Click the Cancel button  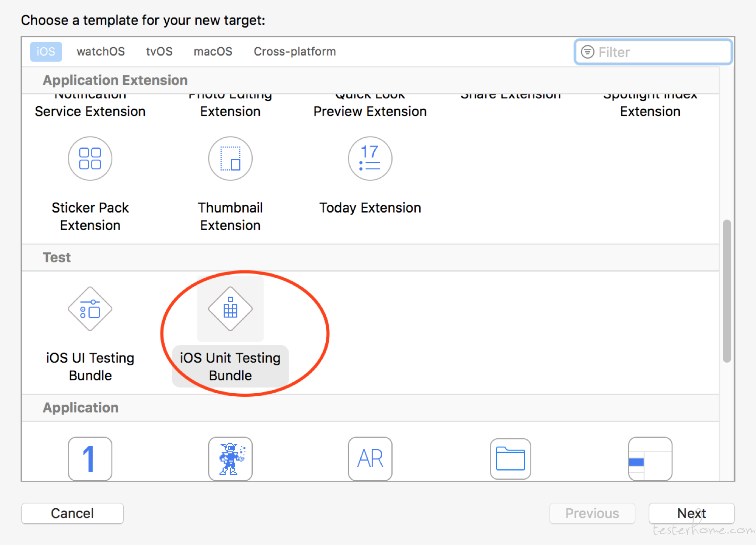[x=73, y=513]
